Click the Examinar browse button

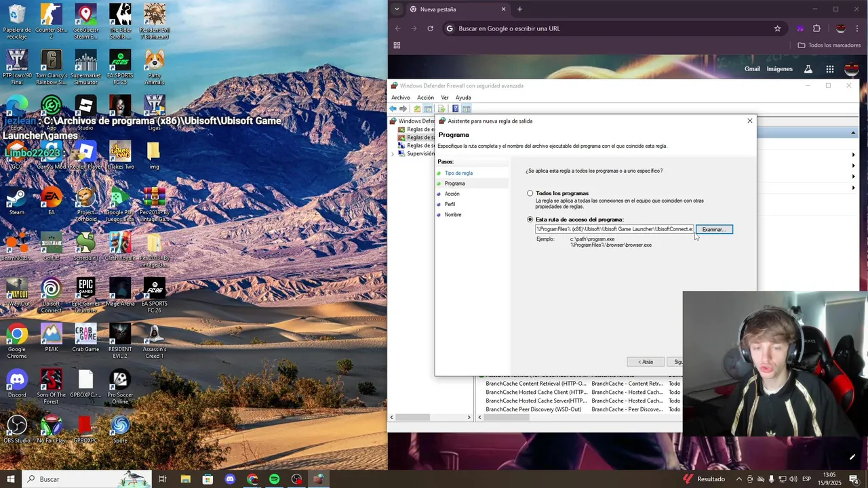coord(714,229)
